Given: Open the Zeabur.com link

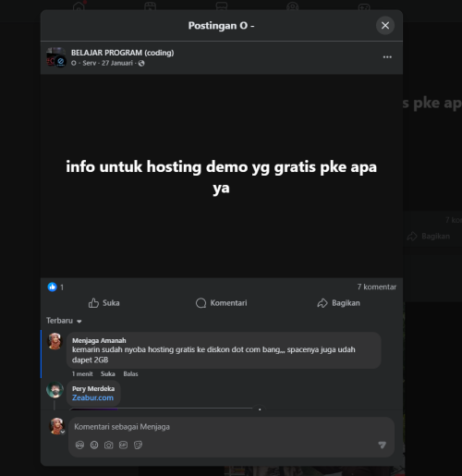Looking at the screenshot, I should (92, 397).
